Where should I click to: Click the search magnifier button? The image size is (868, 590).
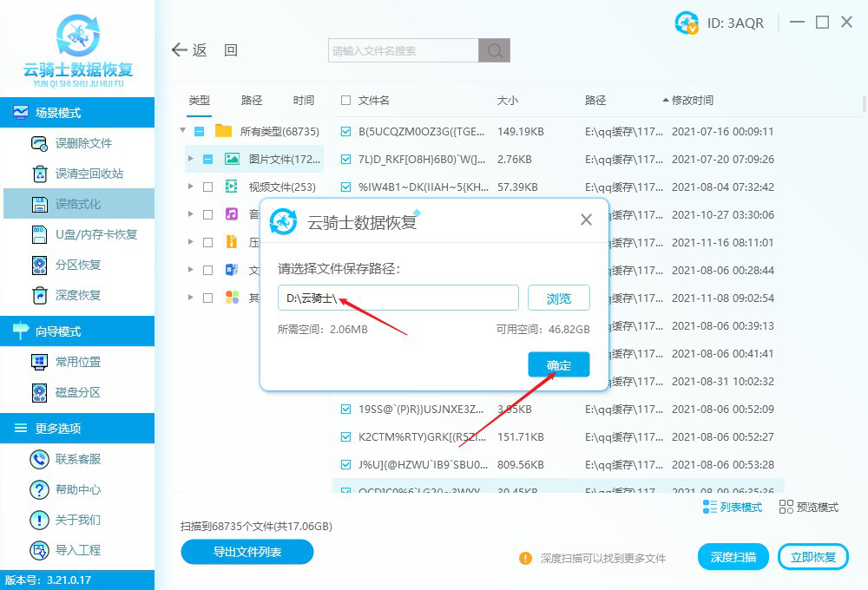click(495, 50)
